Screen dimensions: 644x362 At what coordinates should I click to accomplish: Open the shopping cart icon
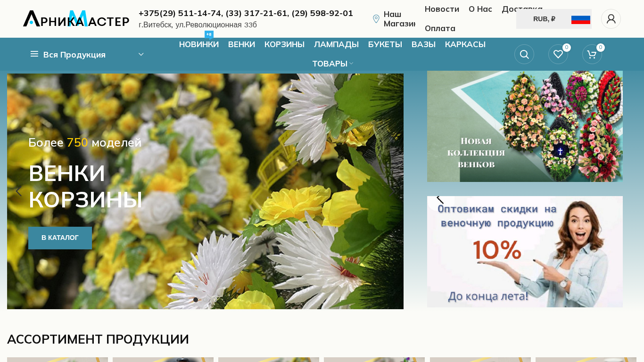coord(592,54)
